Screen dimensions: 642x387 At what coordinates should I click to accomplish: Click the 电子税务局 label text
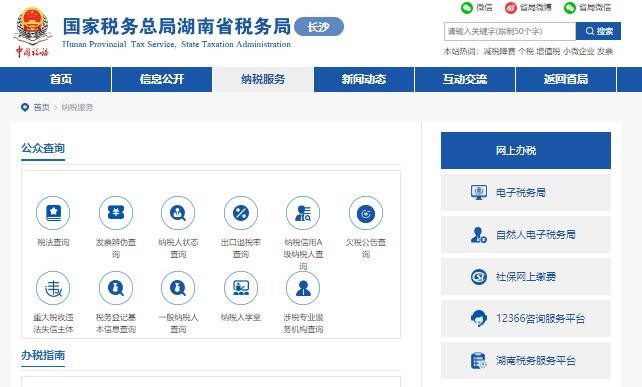point(520,192)
